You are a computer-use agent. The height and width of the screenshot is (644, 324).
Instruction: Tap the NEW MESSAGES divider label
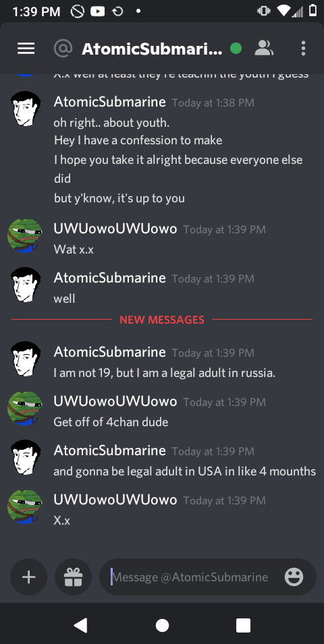162,320
